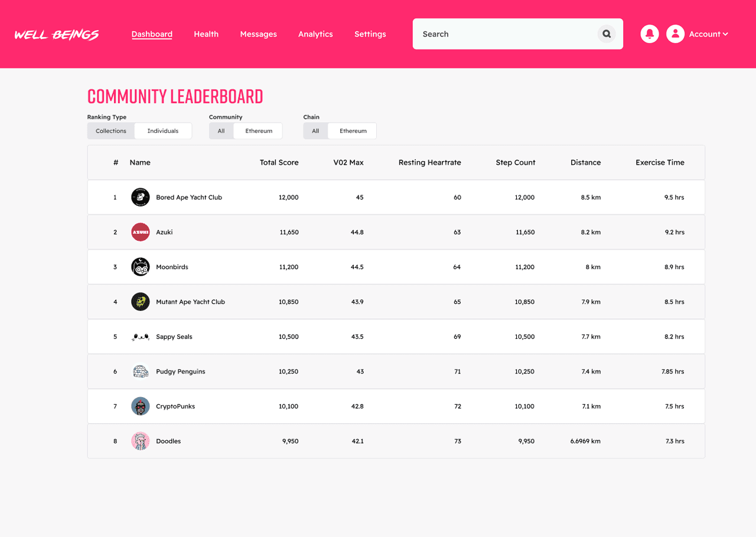
Task: Open the CryptoPunks name
Action: click(175, 406)
